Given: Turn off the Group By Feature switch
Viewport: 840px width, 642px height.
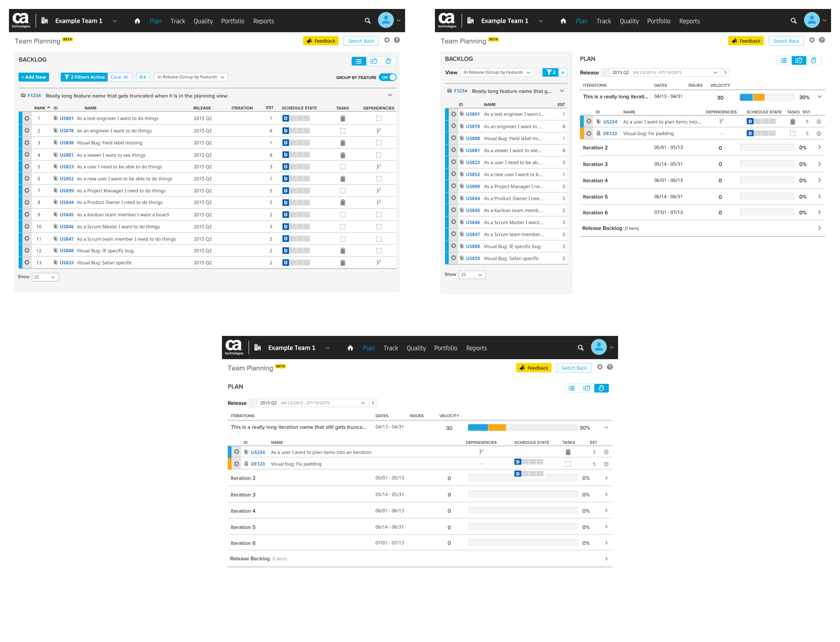Looking at the screenshot, I should (x=388, y=77).
